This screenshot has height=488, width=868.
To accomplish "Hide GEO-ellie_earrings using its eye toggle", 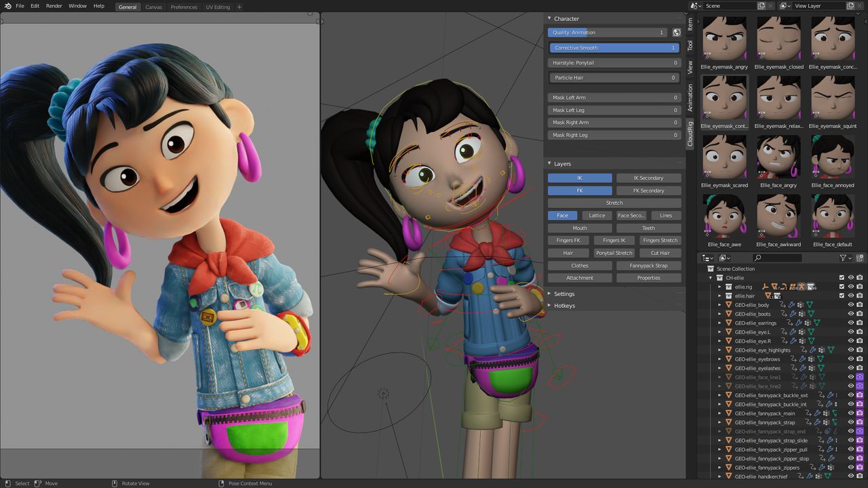I will coord(850,323).
